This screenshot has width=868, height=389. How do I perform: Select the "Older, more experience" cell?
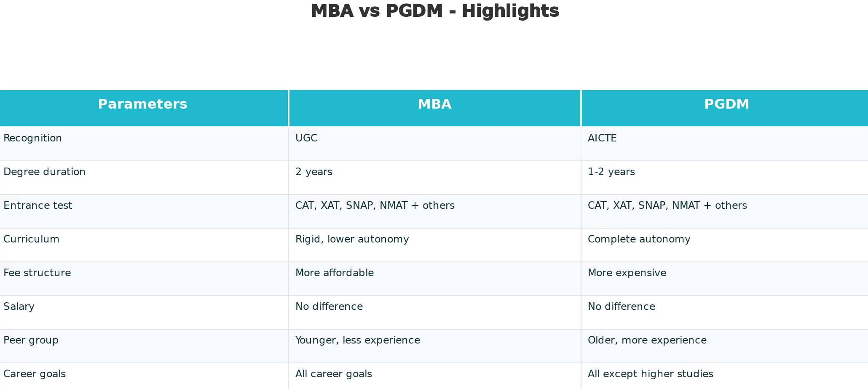click(x=647, y=341)
